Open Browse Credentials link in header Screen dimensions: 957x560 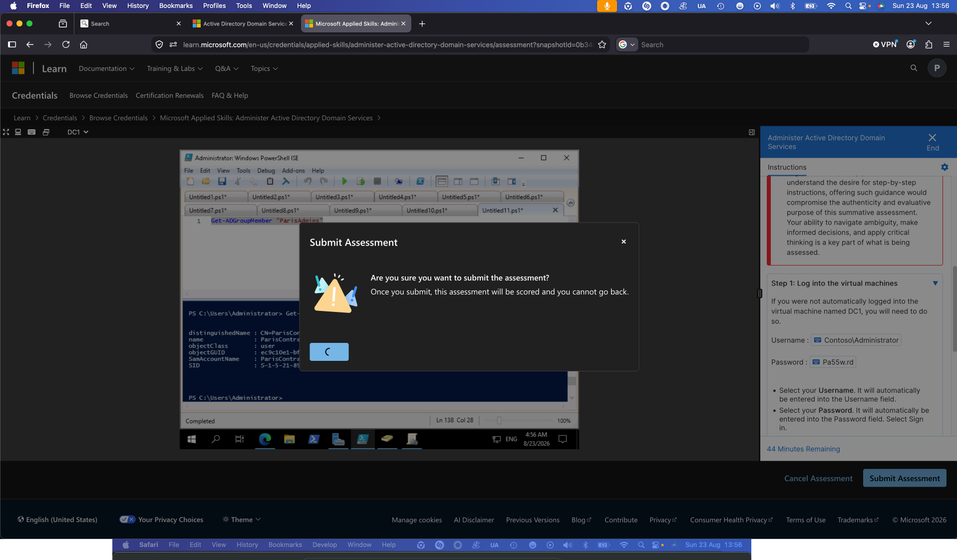(98, 95)
